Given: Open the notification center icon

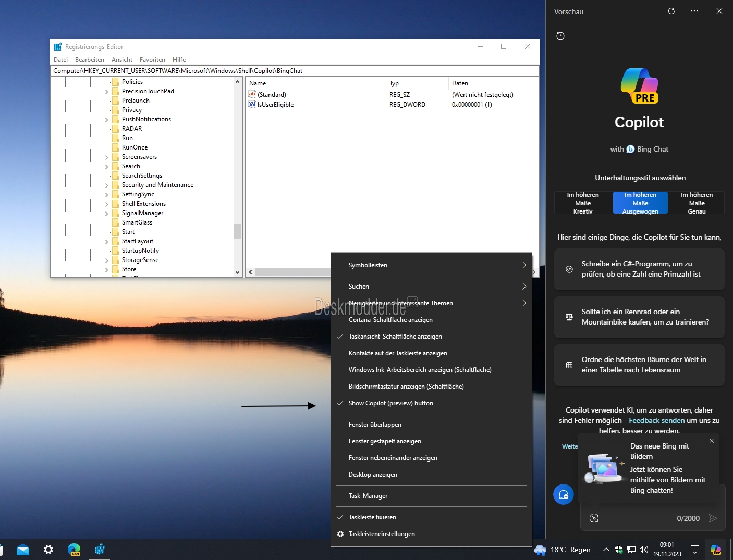Looking at the screenshot, I should [695, 550].
